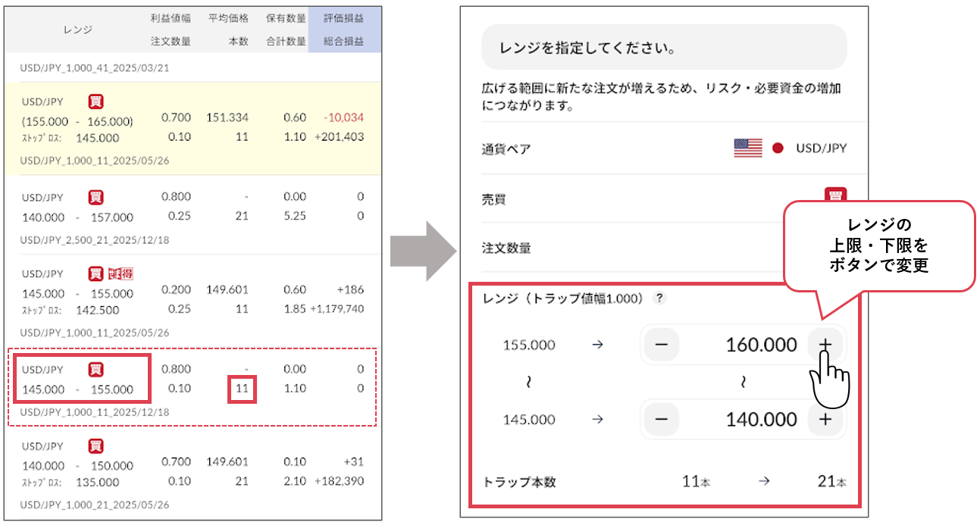The image size is (980, 525).
Task: Click the 買 icon of the 140.000 - 157.000 range
Action: [96, 197]
